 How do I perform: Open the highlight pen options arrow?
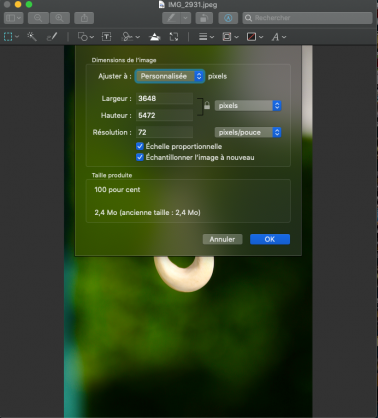pyautogui.click(x=186, y=18)
